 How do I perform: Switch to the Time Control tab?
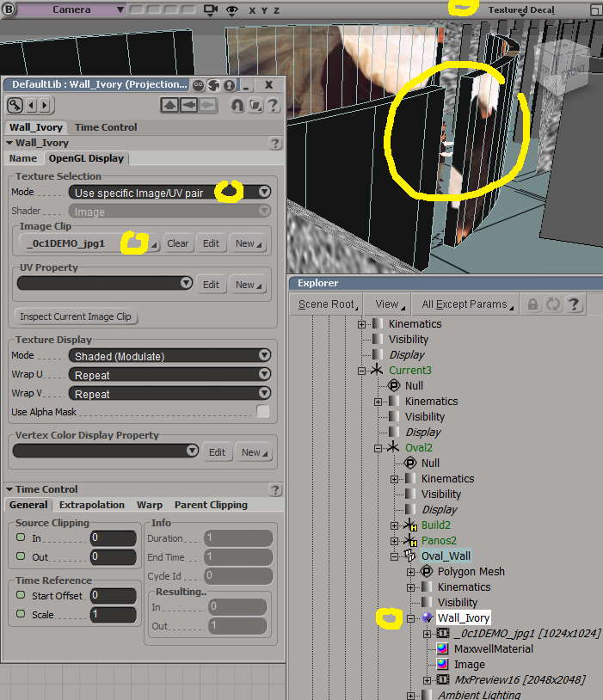106,127
